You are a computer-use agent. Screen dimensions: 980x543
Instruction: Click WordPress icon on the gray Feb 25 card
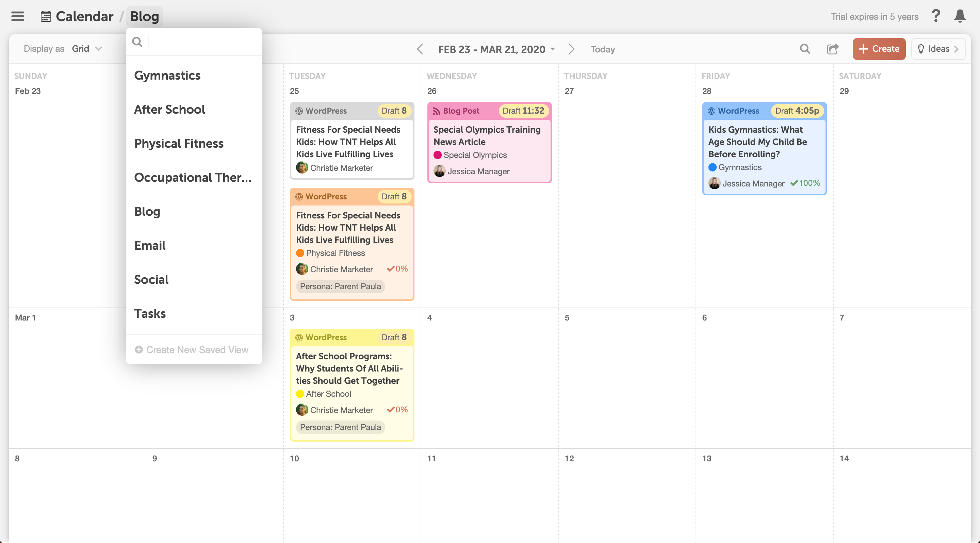coord(299,111)
